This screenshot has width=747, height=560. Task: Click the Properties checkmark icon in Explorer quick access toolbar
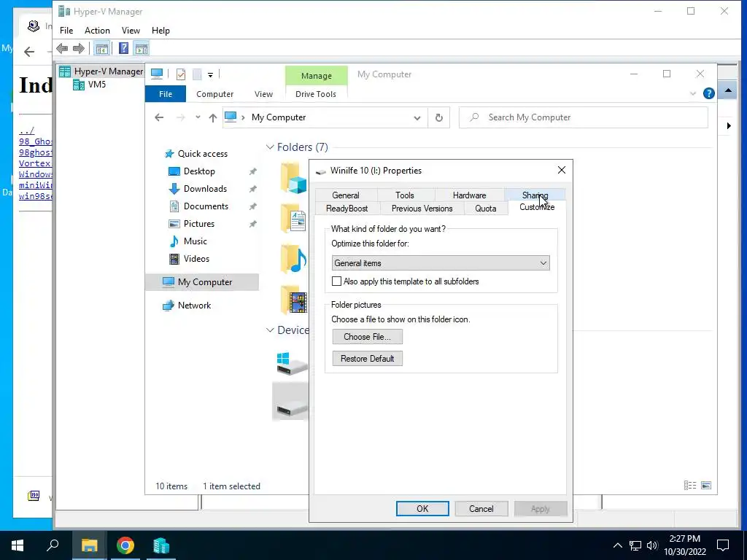(181, 74)
